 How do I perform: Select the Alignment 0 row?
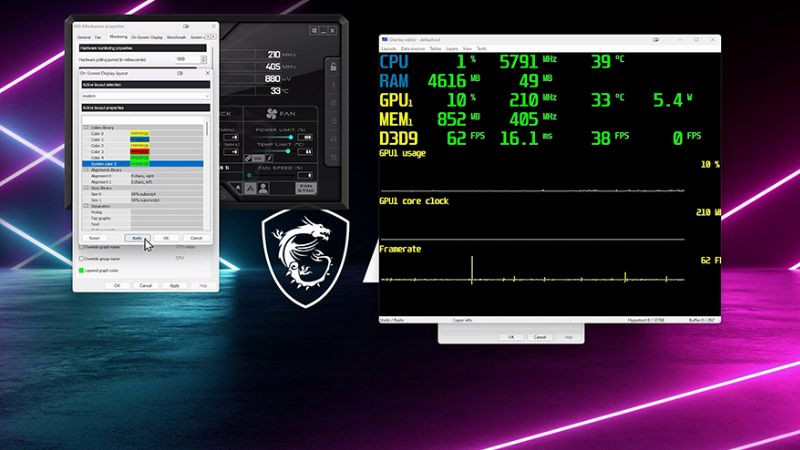(x=142, y=176)
